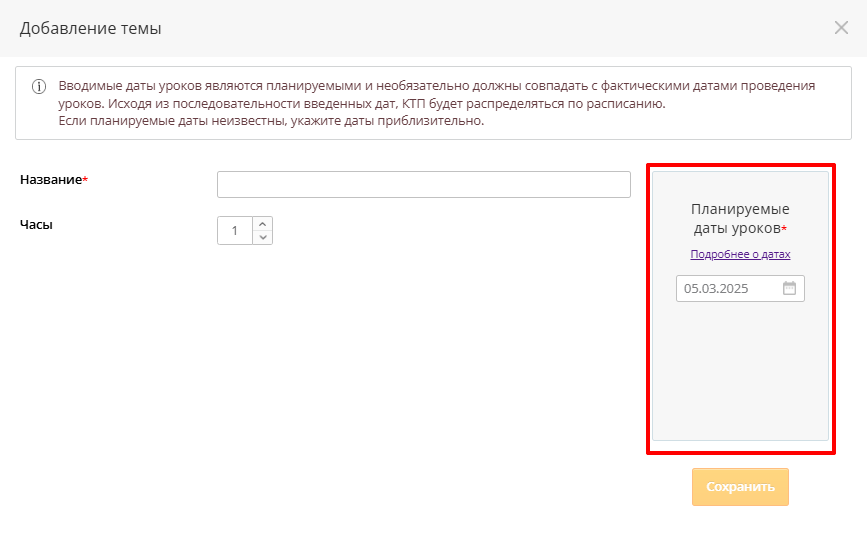Select the 05.03.2025 date field
Screen dimensions: 867x544
[x=727, y=289]
